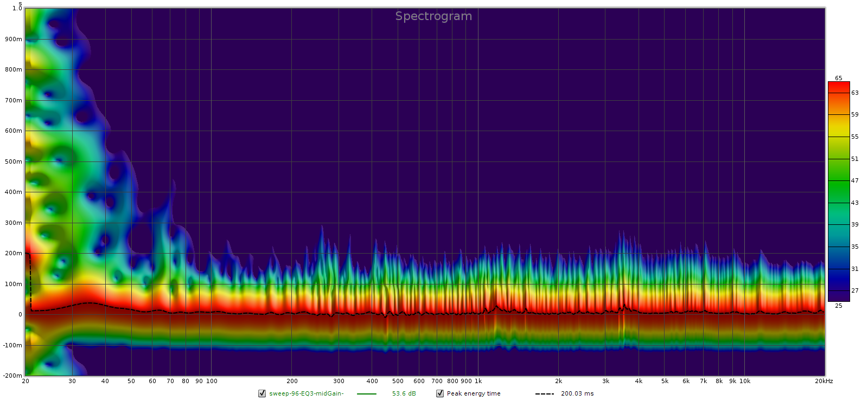Click the "53.6 dB" readout value
Viewport: 868px width, 401px height.
(404, 393)
